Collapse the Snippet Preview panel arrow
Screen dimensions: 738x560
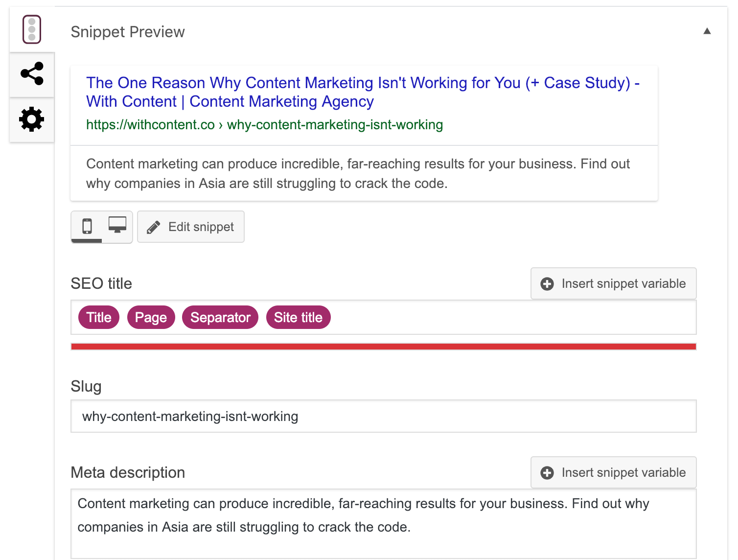click(x=707, y=31)
